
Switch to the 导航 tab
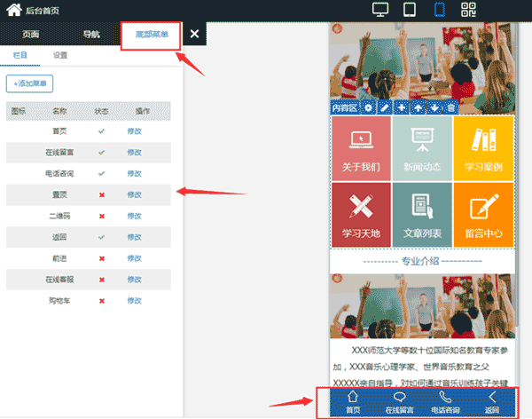pyautogui.click(x=91, y=35)
